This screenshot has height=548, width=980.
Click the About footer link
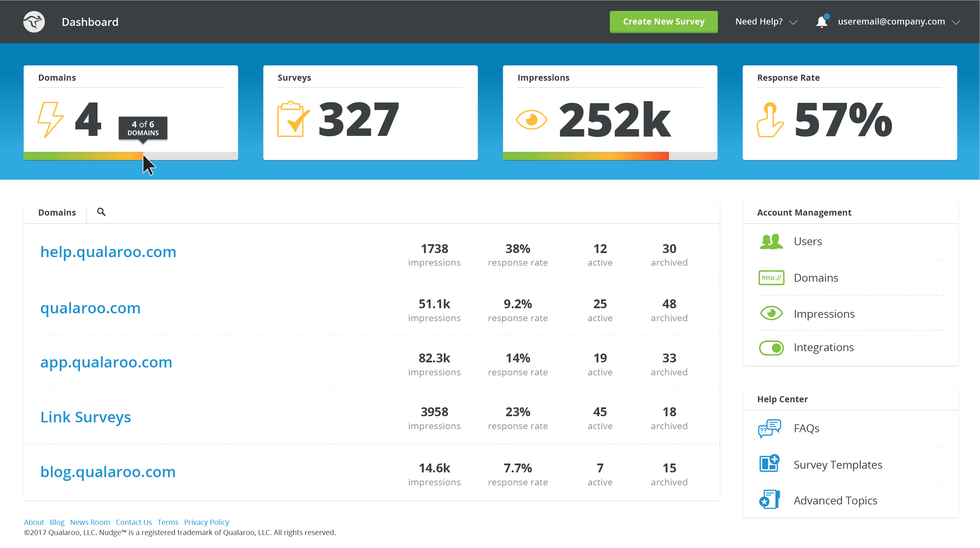click(x=34, y=522)
